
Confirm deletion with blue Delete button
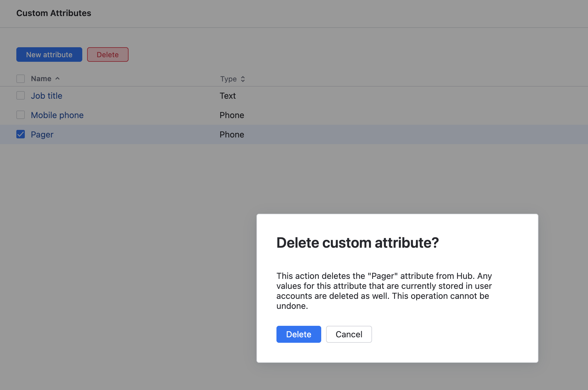299,334
